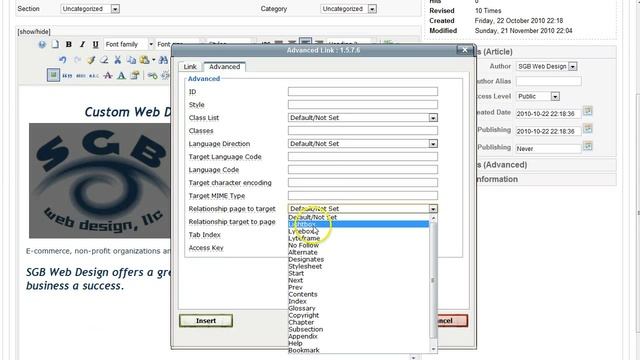
Task: Click the remove formatting eraser icon
Action: pyautogui.click(x=104, y=60)
